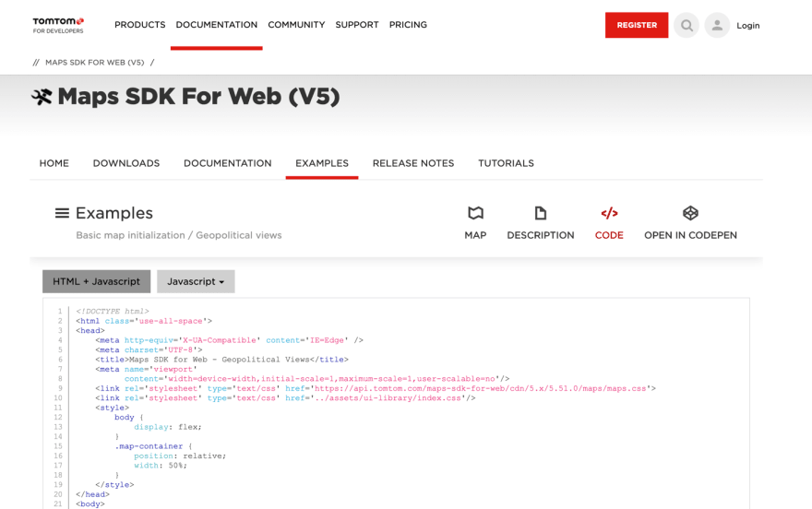Open the Documentation top menu
812x509 pixels.
coord(217,25)
